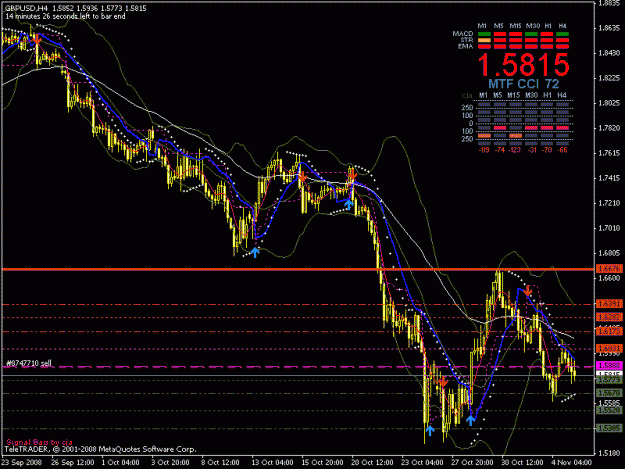Select the red down arrow near 30 Oct

(528, 291)
